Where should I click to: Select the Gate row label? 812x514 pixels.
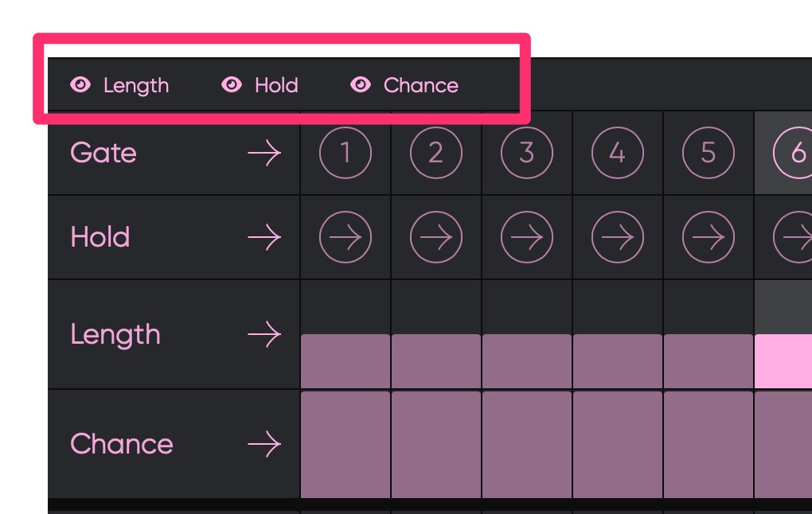(x=103, y=153)
